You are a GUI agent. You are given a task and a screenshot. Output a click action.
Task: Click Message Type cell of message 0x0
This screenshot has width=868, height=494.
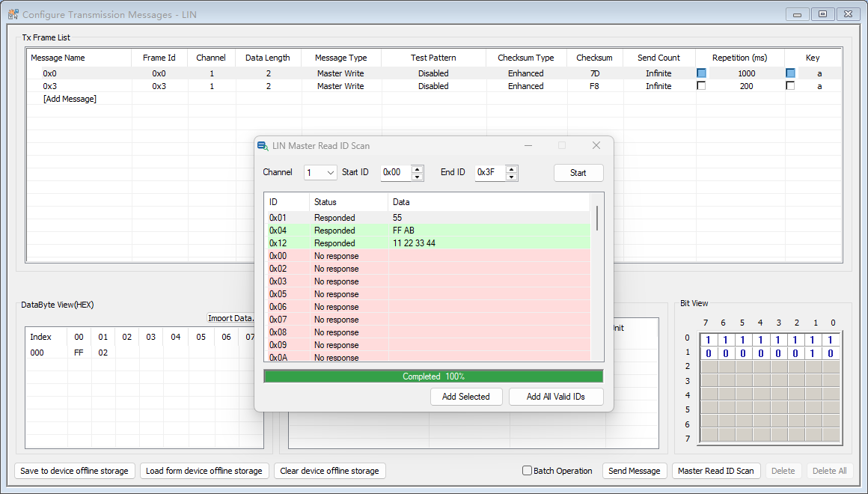[x=340, y=73]
